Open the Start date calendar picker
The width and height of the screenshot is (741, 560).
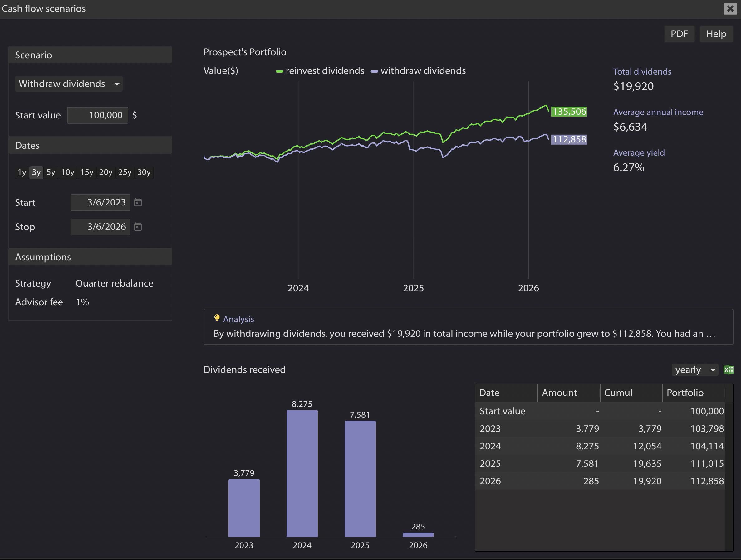138,202
